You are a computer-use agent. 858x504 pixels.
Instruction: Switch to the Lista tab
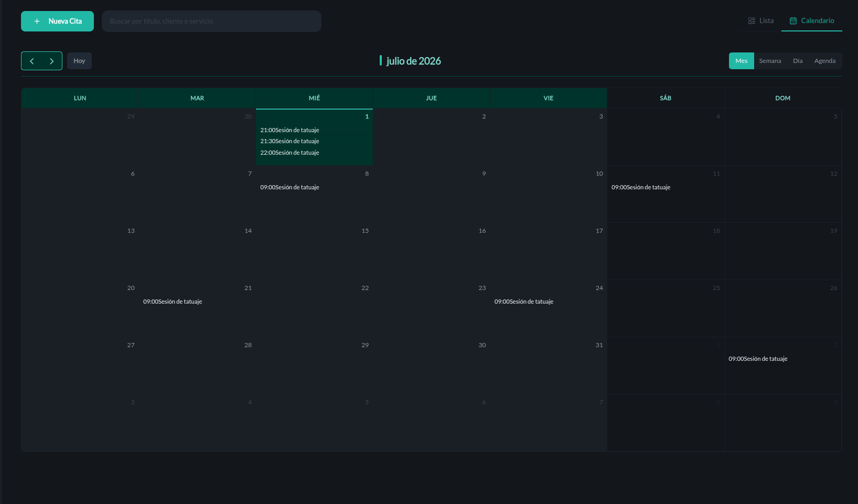click(x=761, y=21)
